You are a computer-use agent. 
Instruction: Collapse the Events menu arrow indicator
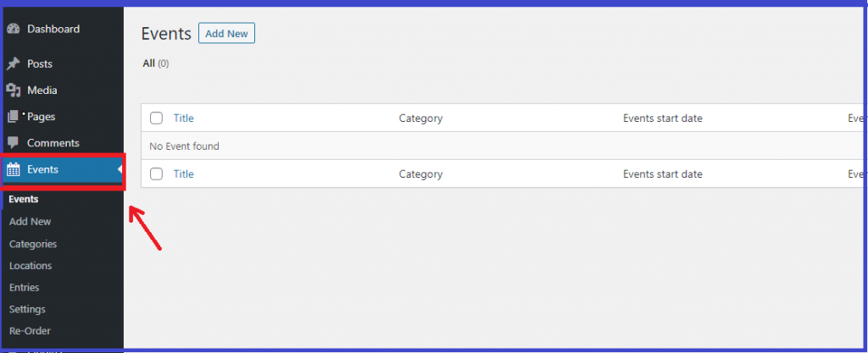tap(120, 169)
